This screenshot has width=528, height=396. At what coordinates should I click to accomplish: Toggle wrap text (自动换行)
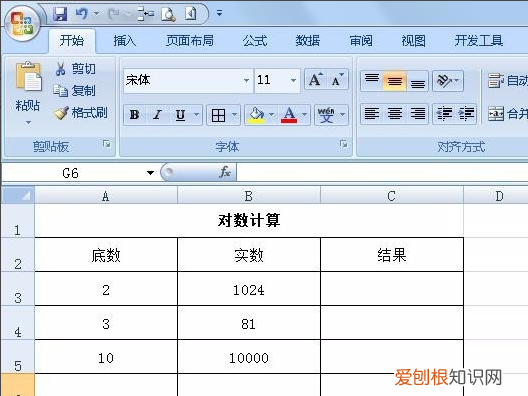tap(508, 81)
